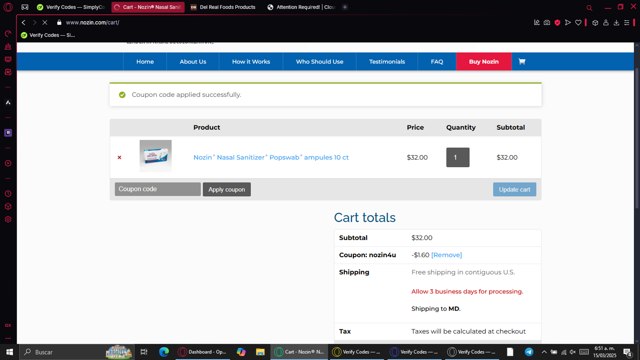Remove Nozin Popswab item with red x
This screenshot has height=360, width=640.
pyautogui.click(x=119, y=157)
